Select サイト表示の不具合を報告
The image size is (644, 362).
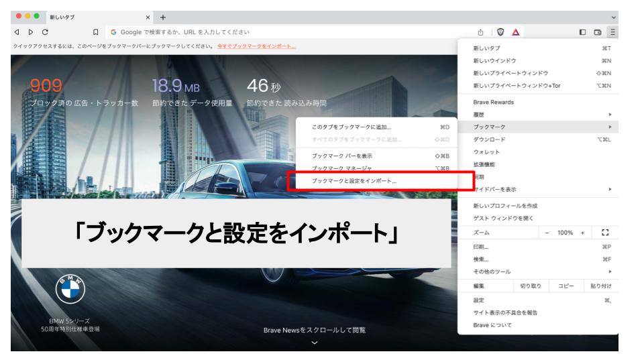tap(538, 313)
